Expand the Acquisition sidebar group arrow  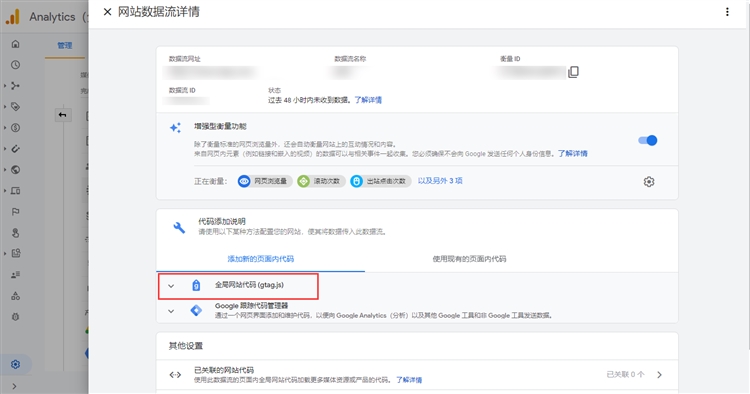click(x=5, y=86)
